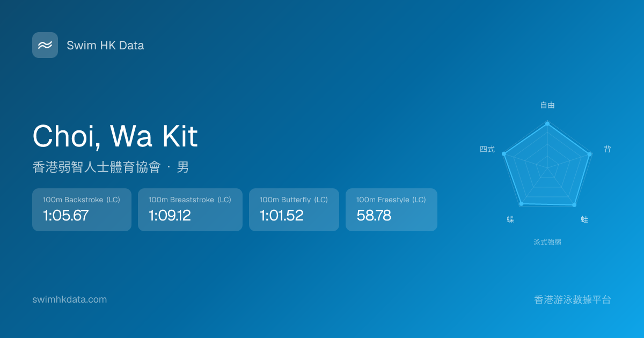Click the 泳式強弱 chart caption
The image size is (644, 338).
547,242
